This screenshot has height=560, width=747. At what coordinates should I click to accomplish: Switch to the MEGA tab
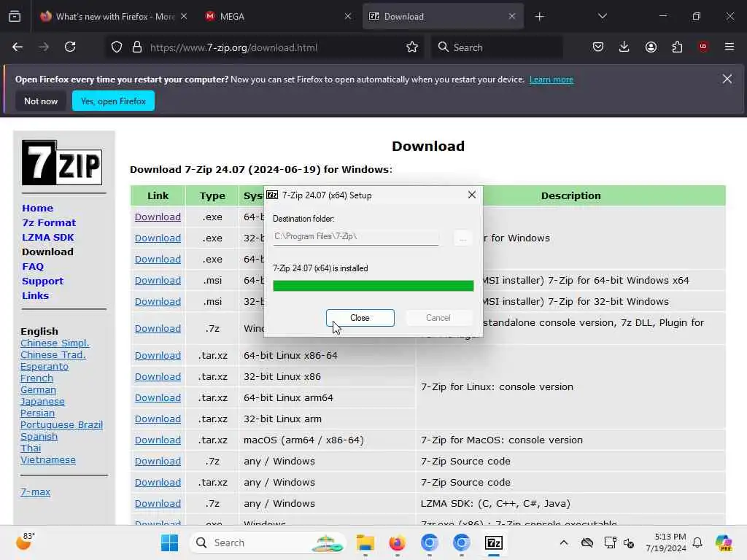[278, 17]
